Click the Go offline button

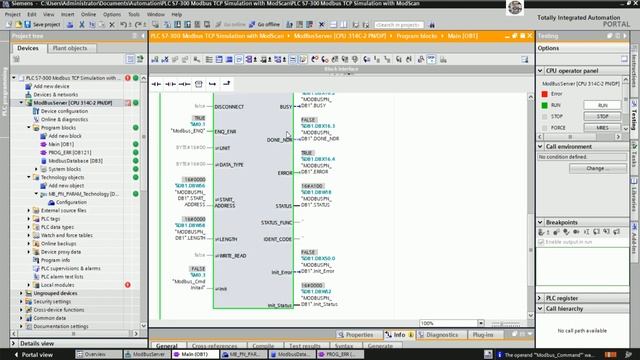[x=264, y=24]
